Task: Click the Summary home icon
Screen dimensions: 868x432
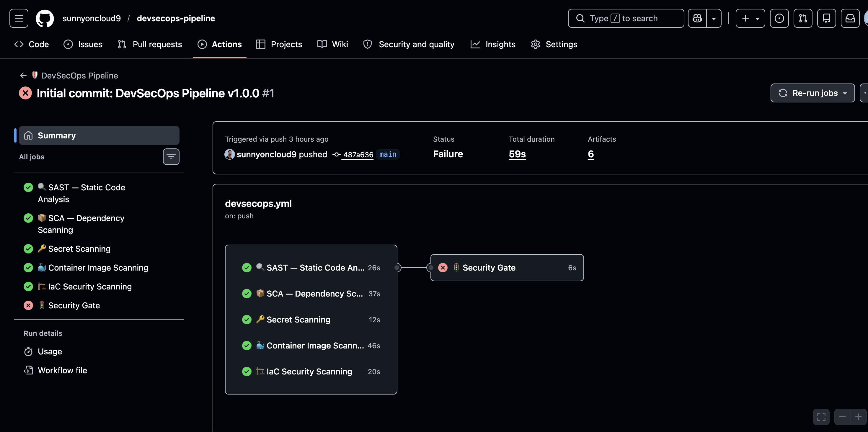Action: point(28,135)
